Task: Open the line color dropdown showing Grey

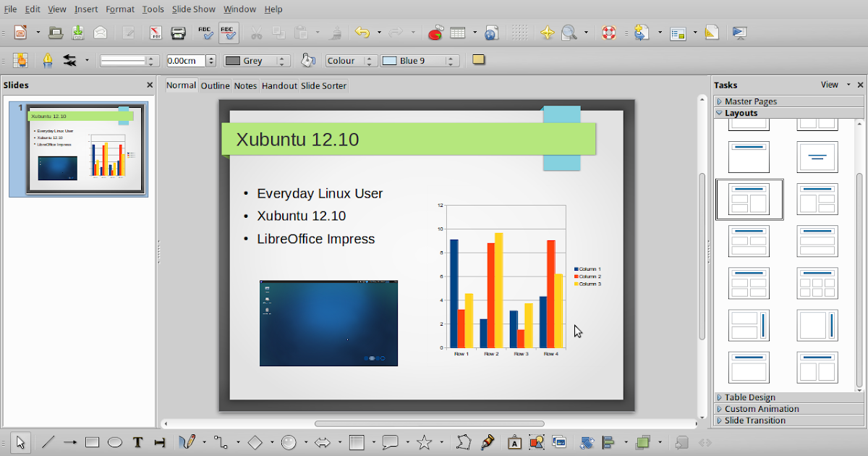Action: pyautogui.click(x=281, y=60)
